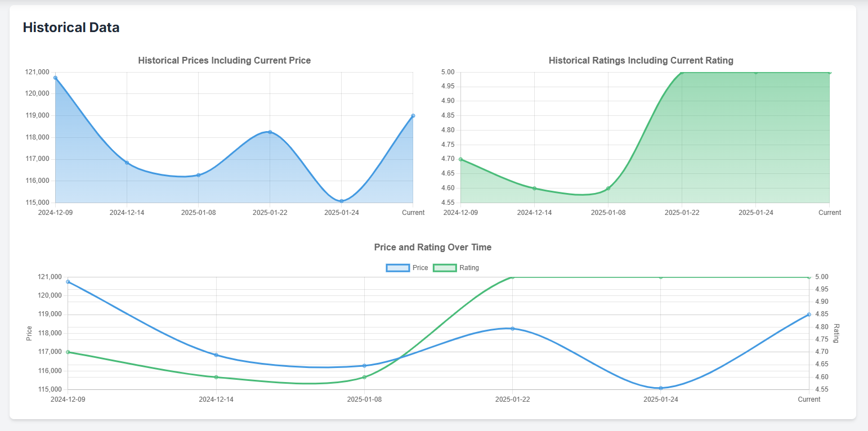Select green Rating point at 2024-12-14 in combined chart

pos(216,377)
